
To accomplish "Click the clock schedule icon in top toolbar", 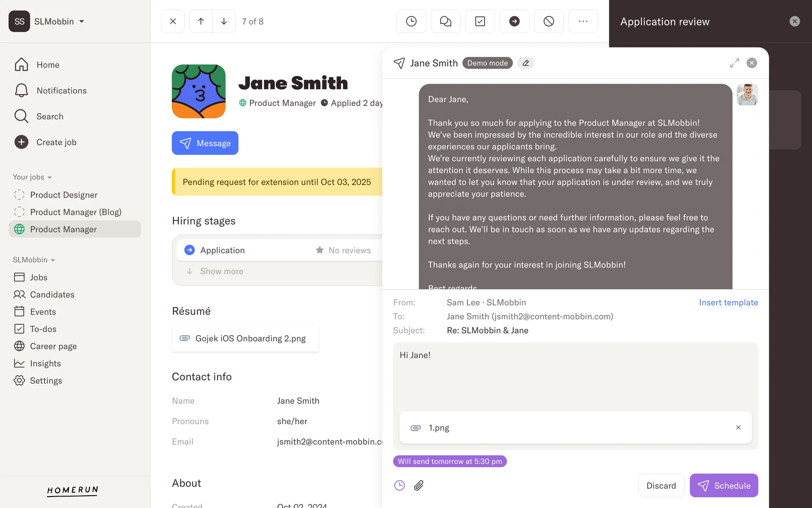I will (411, 21).
